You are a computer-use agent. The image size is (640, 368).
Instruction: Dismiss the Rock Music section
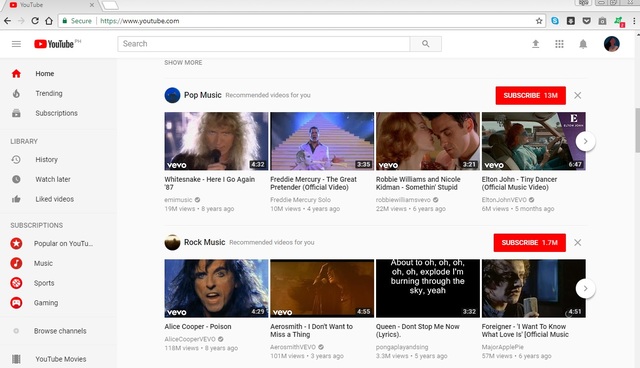pos(578,242)
